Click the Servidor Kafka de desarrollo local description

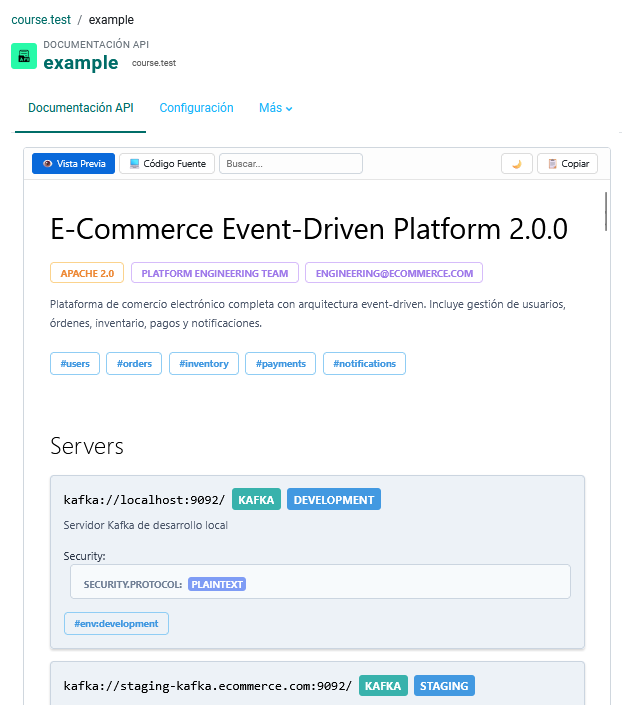[x=145, y=525]
